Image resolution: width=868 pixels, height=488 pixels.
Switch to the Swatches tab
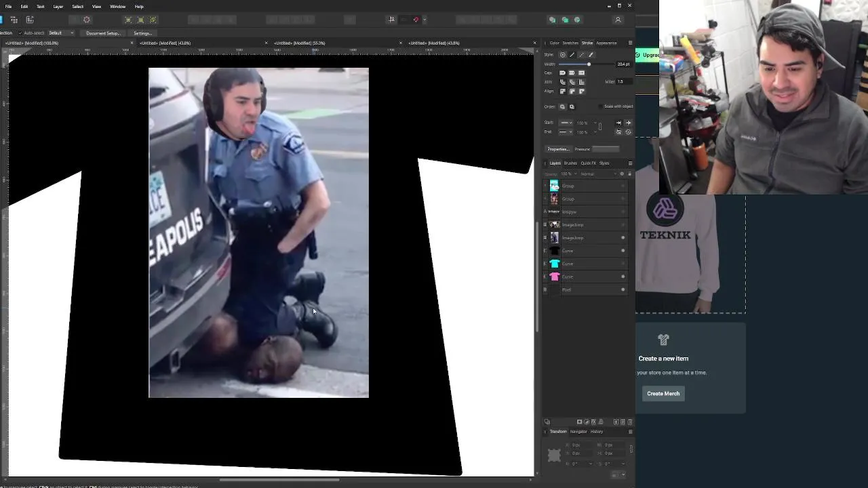pos(570,43)
